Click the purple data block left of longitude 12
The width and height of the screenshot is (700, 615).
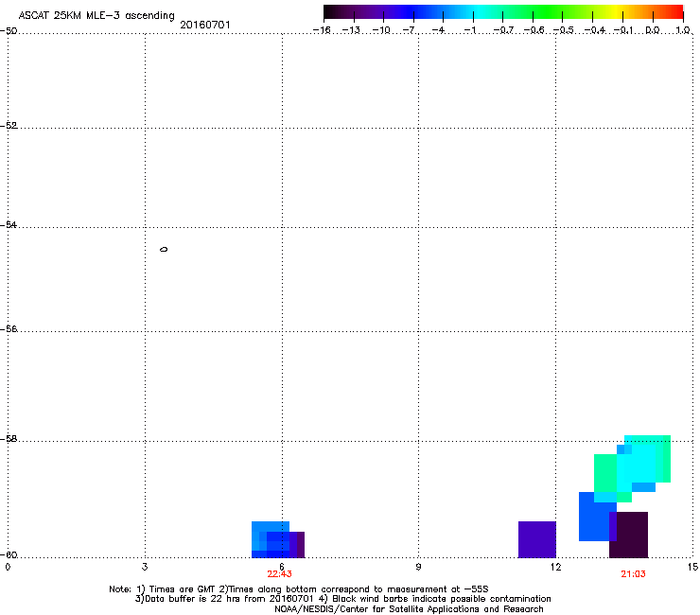[x=537, y=539]
